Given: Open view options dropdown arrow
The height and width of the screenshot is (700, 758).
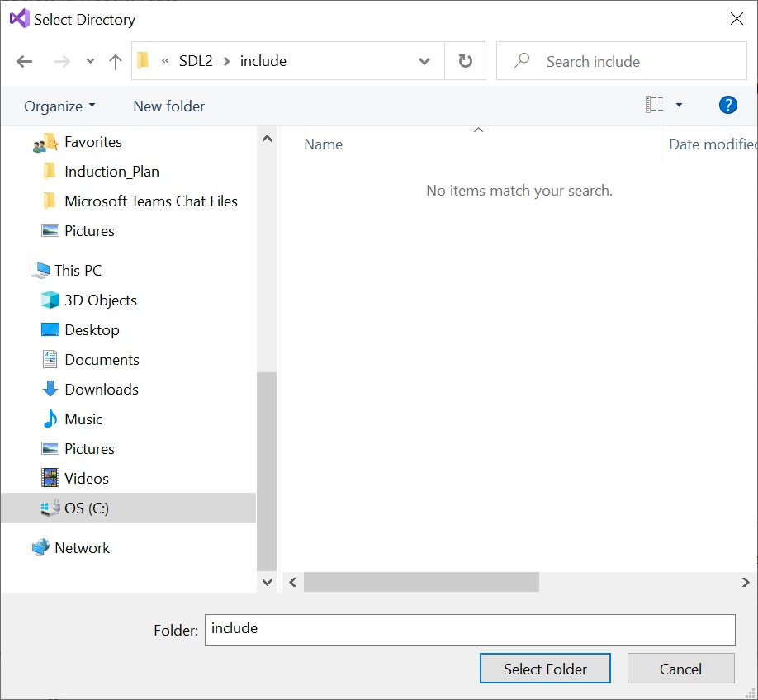Looking at the screenshot, I should (679, 105).
